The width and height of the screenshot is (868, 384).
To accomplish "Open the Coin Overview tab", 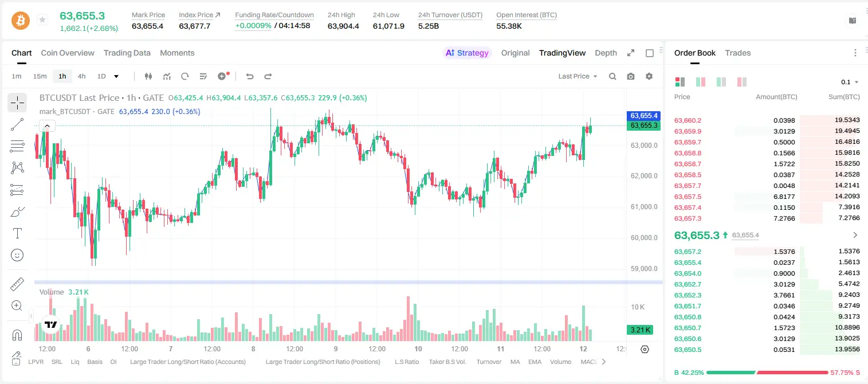I will click(x=68, y=53).
